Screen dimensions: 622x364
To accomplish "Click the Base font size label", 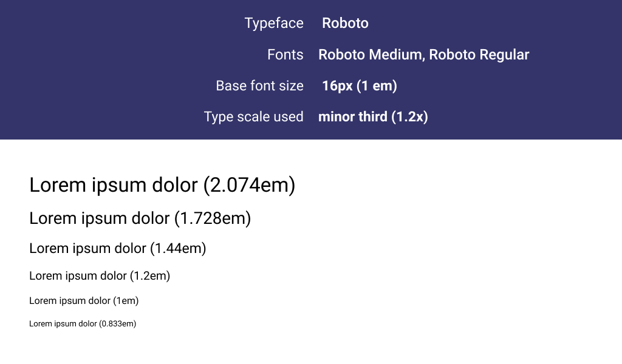I will coord(260,86).
